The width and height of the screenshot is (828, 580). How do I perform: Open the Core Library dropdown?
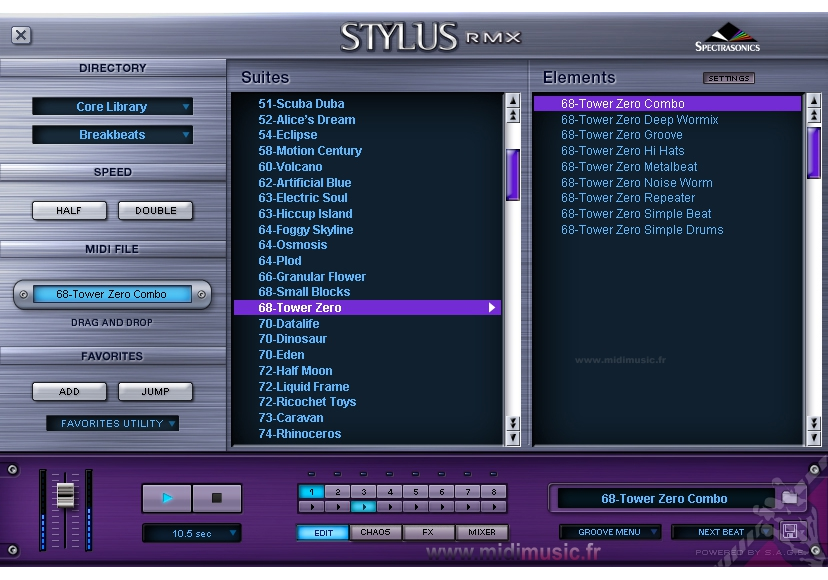(x=112, y=106)
